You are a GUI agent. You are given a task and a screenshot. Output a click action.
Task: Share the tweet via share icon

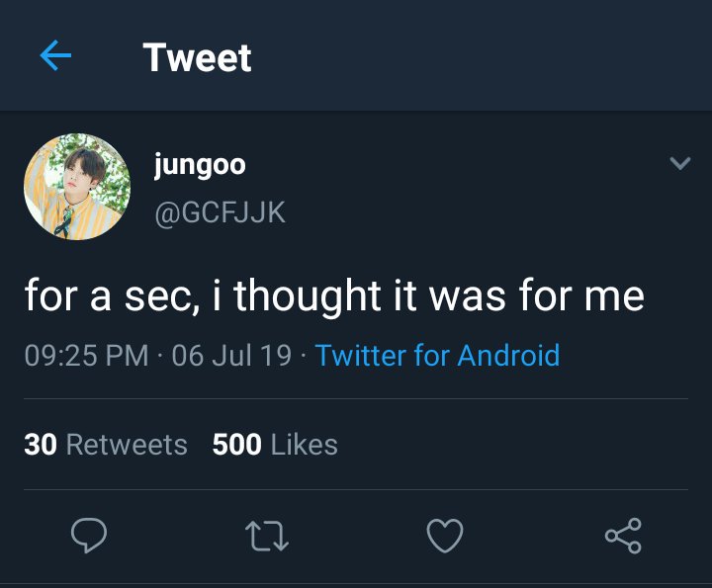click(623, 536)
